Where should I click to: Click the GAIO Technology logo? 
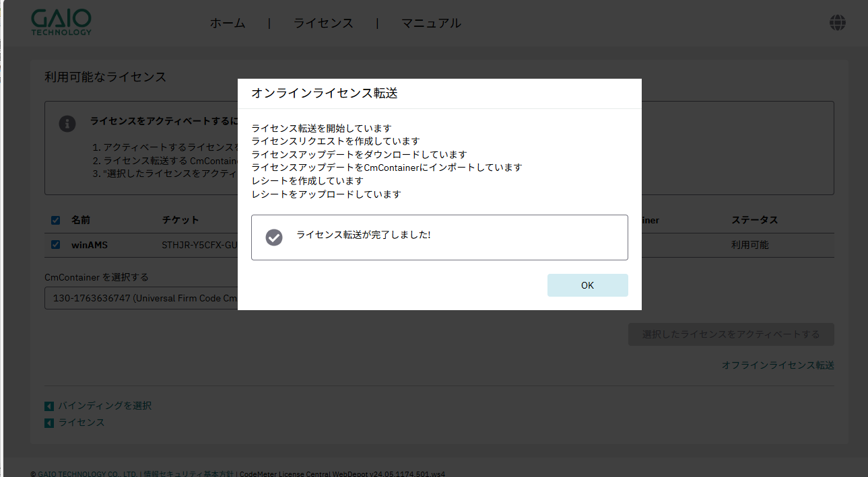[x=61, y=22]
